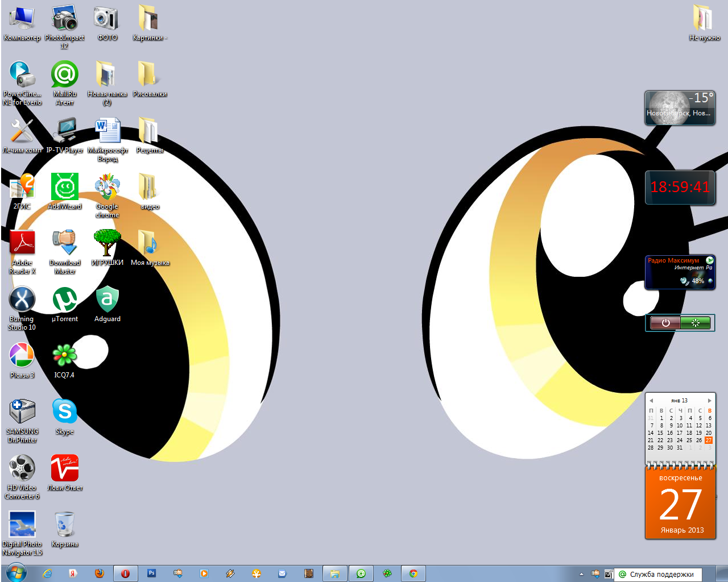Open Adguard shortcut

click(x=107, y=304)
